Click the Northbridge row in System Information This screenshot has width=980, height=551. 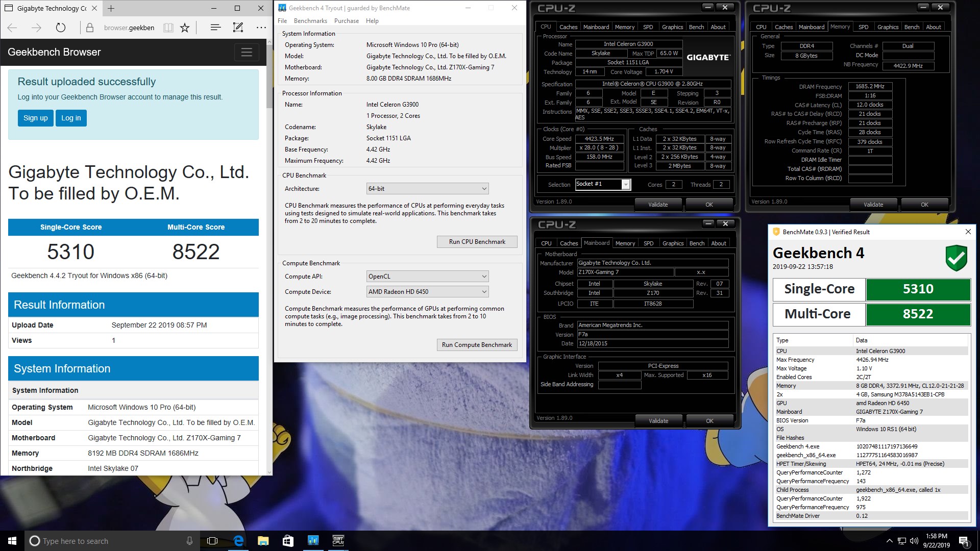[133, 468]
